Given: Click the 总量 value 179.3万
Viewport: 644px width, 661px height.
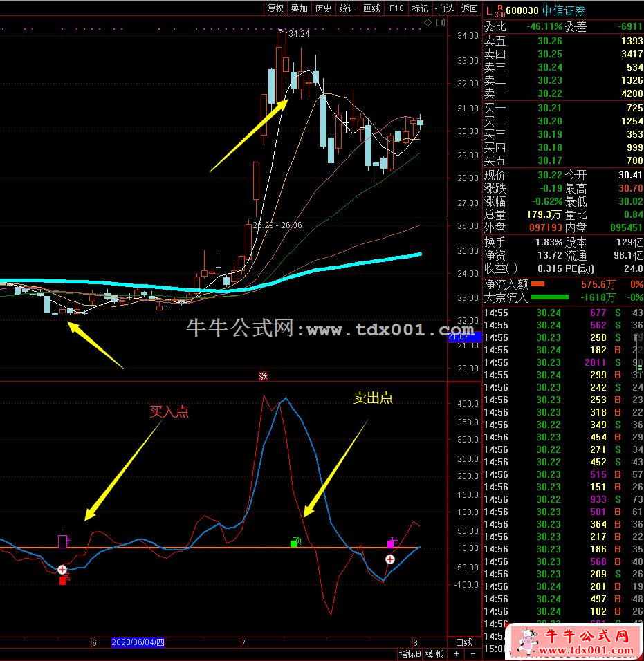Looking at the screenshot, I should 544,214.
